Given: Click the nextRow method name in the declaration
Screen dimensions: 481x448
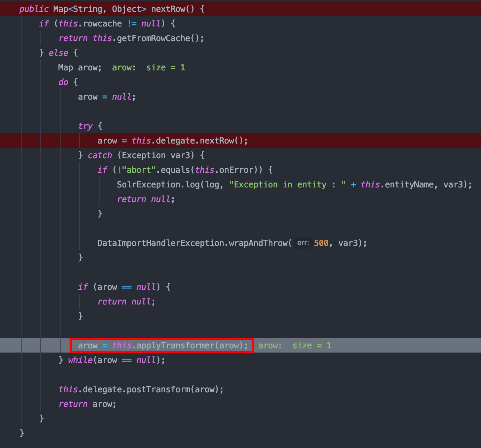Looking at the screenshot, I should (168, 9).
